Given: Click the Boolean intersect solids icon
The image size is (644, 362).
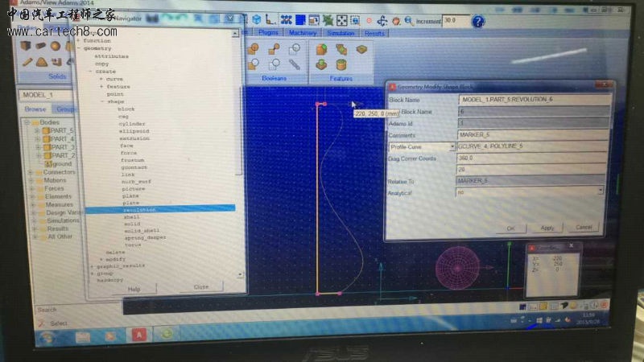Looking at the screenshot, I should 294,49.
